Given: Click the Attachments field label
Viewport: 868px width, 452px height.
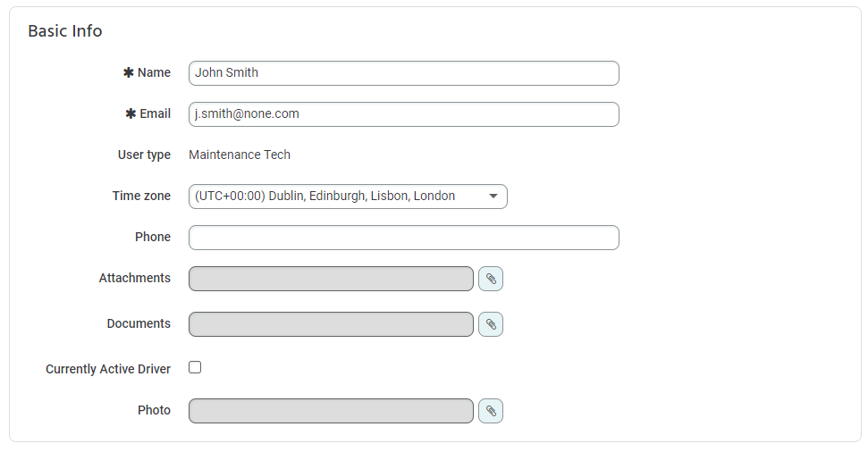Looking at the screenshot, I should click(135, 278).
